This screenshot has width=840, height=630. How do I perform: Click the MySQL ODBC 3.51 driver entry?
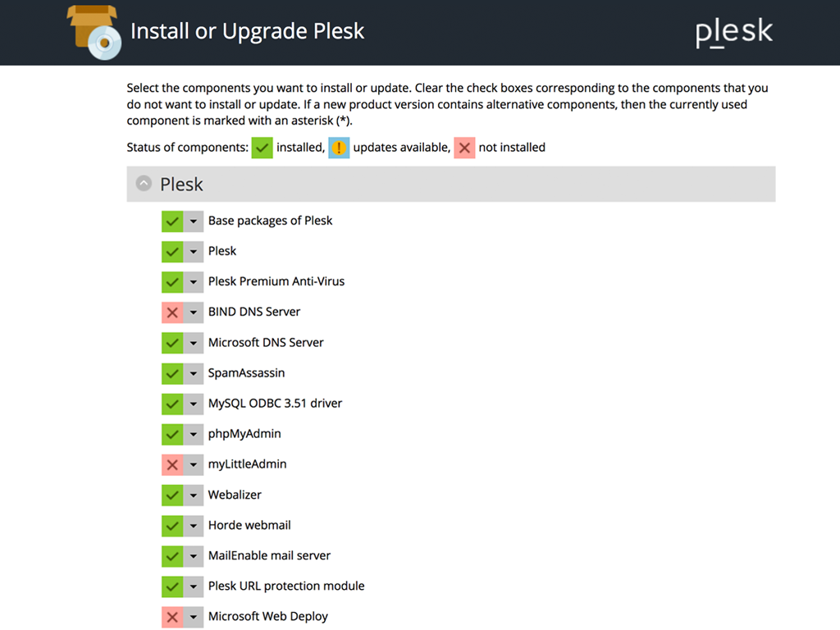click(x=275, y=403)
